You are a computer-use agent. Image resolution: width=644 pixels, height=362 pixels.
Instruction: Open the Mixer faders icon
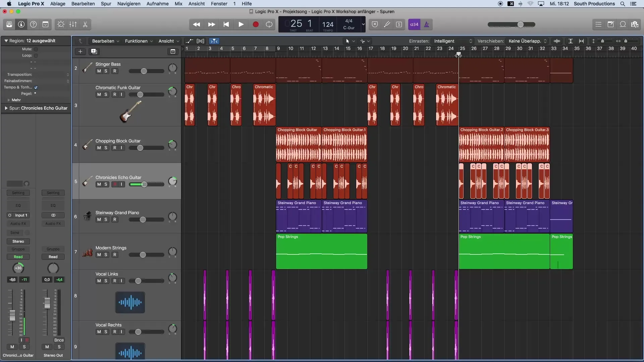pos(73,24)
